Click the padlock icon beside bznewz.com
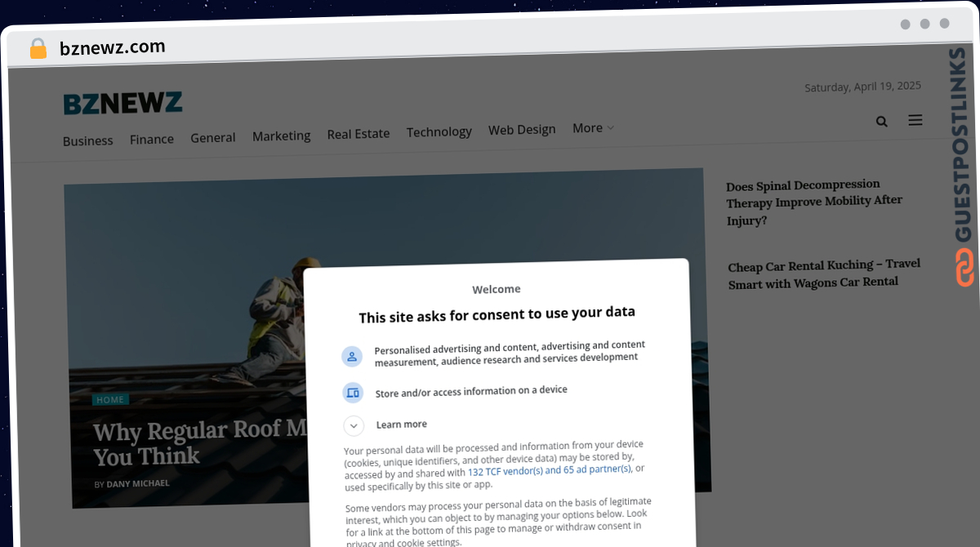Screen dimensions: 980x547 point(38,48)
